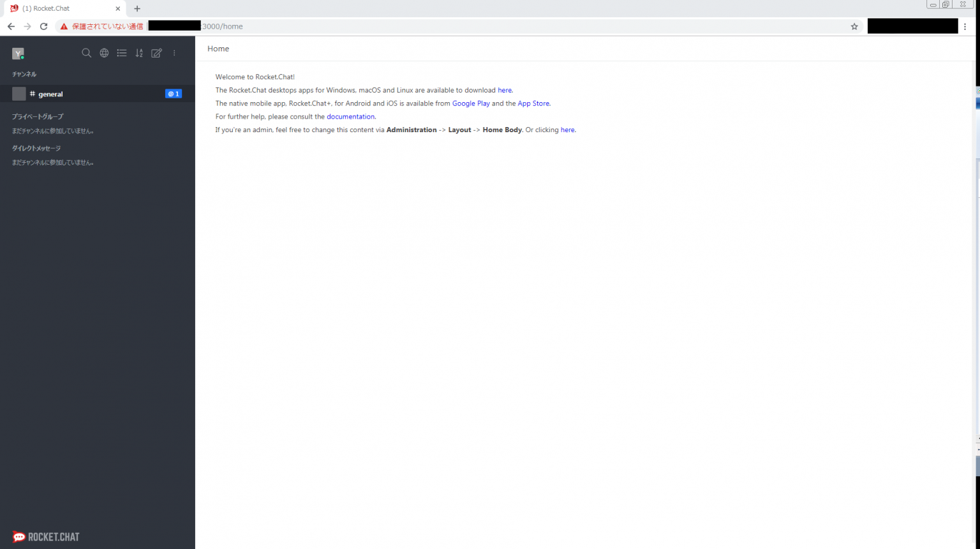Open the Chrome three-dot menu

point(965,26)
